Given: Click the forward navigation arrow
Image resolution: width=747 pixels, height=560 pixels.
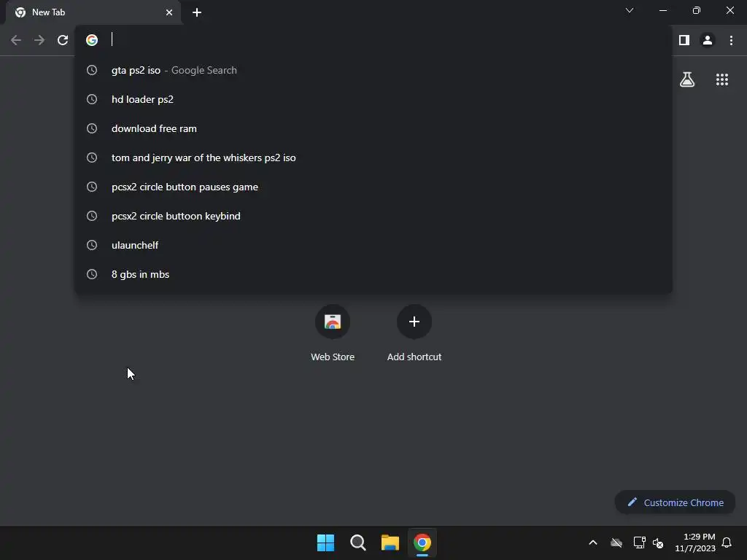Looking at the screenshot, I should 39,41.
